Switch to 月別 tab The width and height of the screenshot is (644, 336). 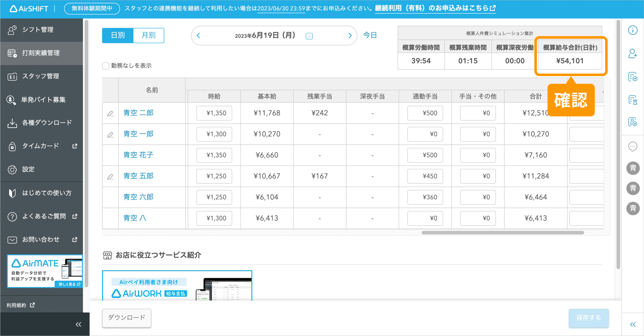tap(149, 35)
